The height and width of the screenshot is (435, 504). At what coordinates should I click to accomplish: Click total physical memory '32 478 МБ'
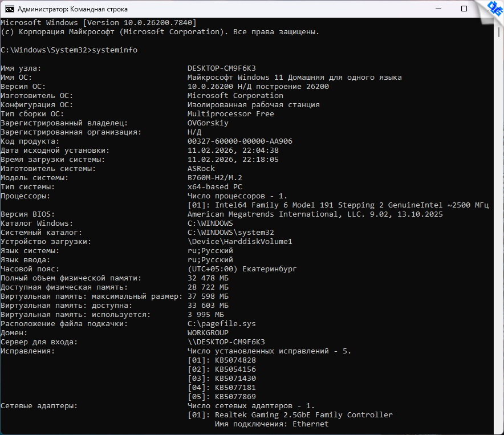(208, 278)
